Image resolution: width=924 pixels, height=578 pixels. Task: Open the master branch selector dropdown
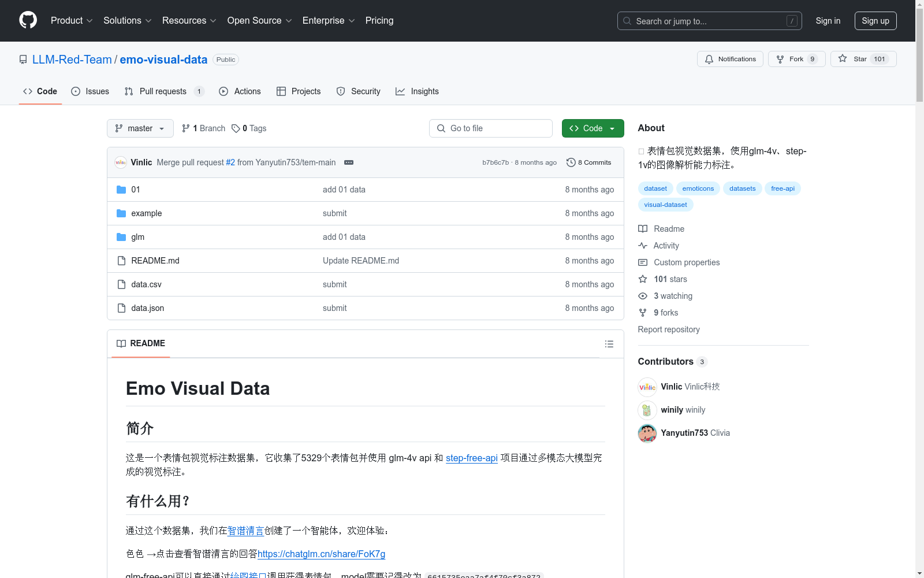[140, 128]
